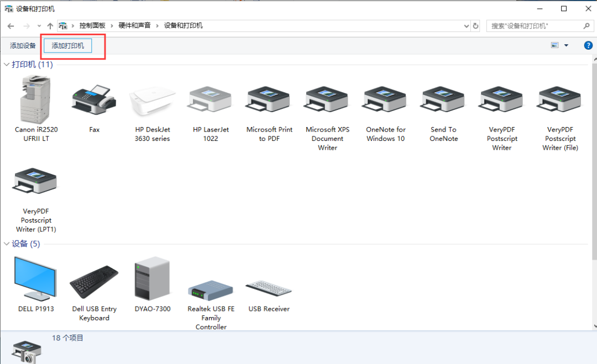Click the search magnifier icon

pyautogui.click(x=586, y=26)
